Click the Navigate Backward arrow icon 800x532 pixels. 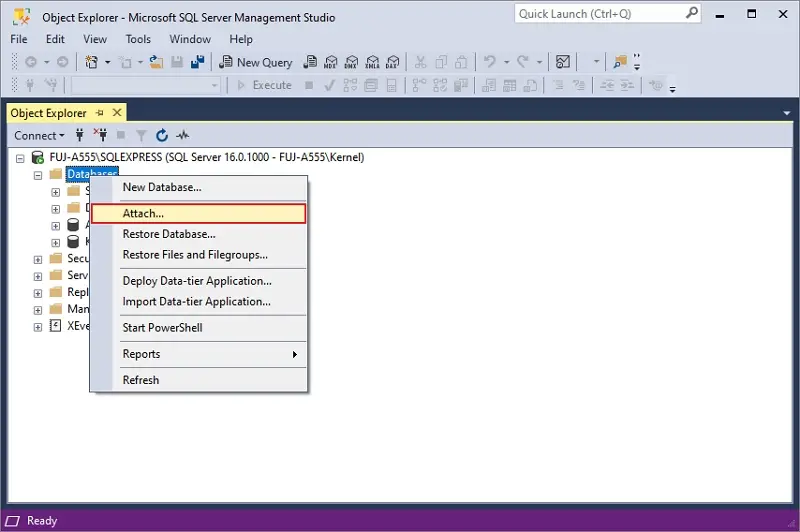click(x=31, y=62)
